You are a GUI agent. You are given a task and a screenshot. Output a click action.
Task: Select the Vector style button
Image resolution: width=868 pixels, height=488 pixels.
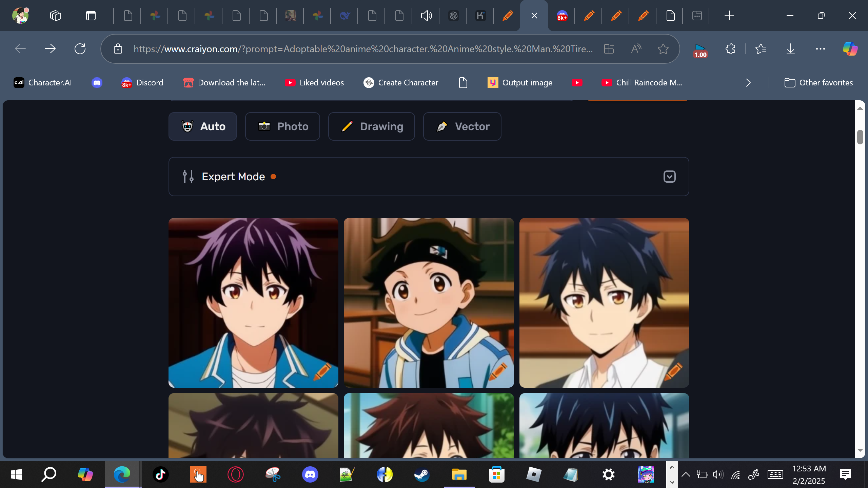462,126
